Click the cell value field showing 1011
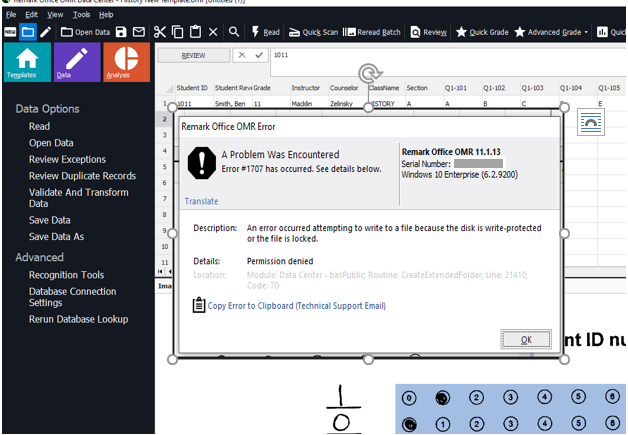628x435 pixels. click(x=448, y=62)
